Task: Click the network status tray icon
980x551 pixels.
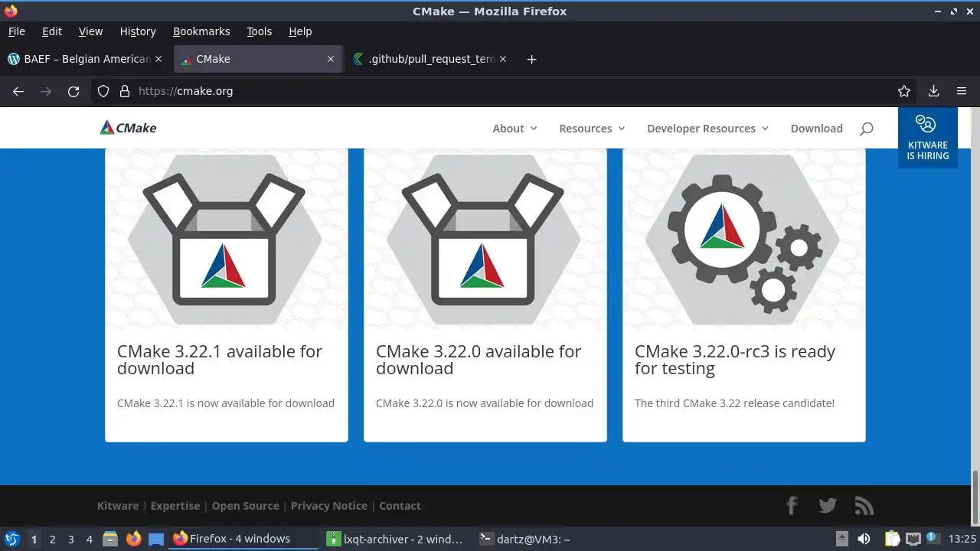Action: pos(913,539)
